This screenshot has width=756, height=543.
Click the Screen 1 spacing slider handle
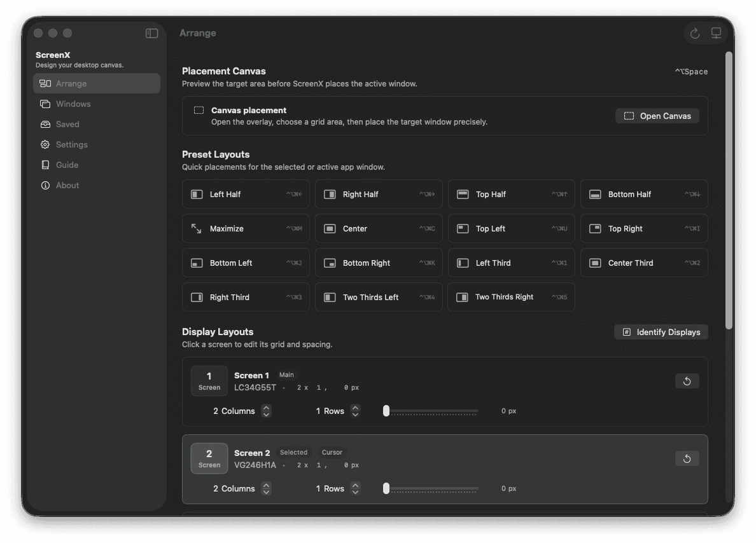pos(386,411)
